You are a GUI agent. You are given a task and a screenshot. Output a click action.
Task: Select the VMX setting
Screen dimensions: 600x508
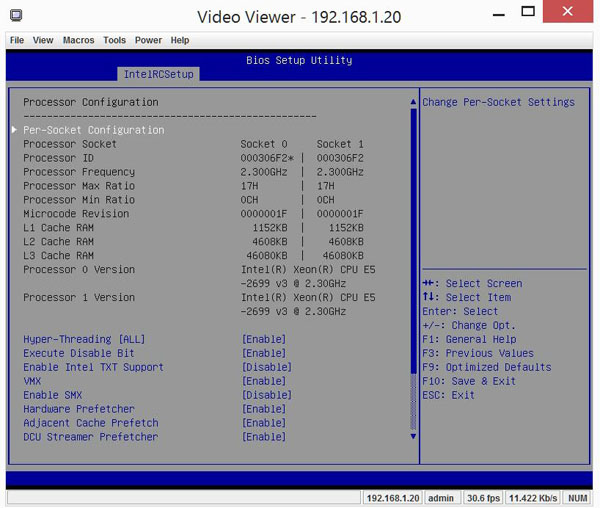pos(32,381)
